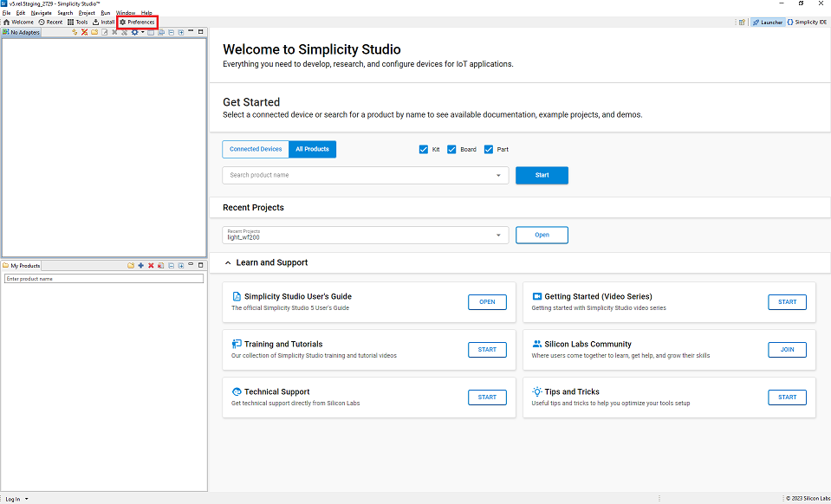Open Preferences from the toolbar
Viewport: 831px width, 504px height.
pos(137,23)
